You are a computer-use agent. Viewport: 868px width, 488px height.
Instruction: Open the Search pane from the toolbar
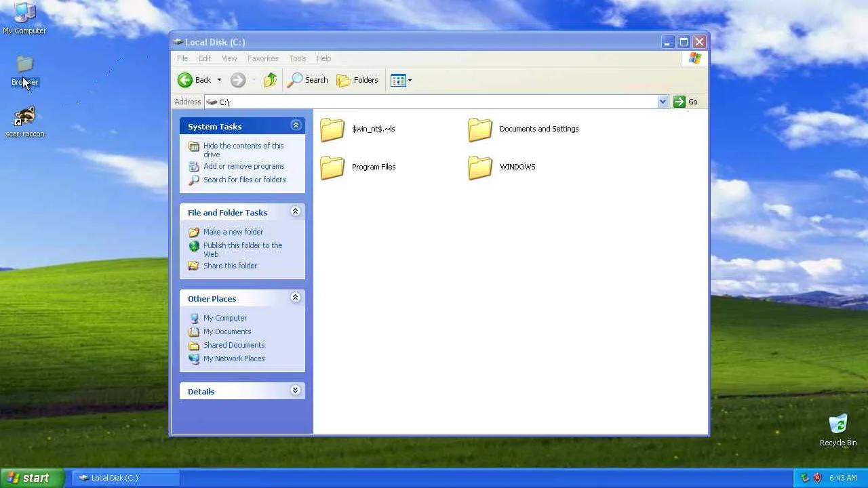point(308,80)
